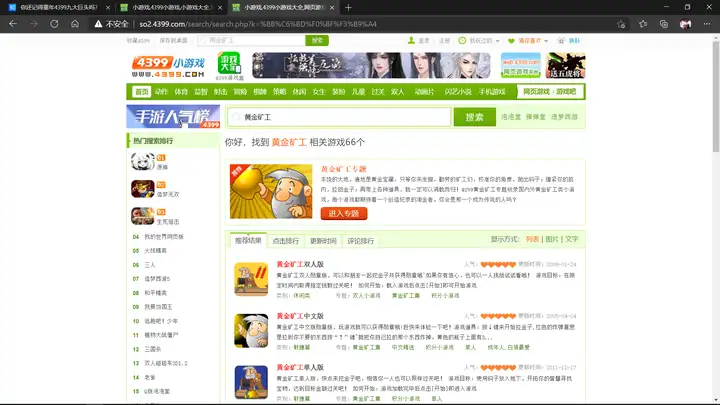The image size is (720, 405).
Task: Open the 黄金矿工专题 title link
Action: tap(343, 169)
